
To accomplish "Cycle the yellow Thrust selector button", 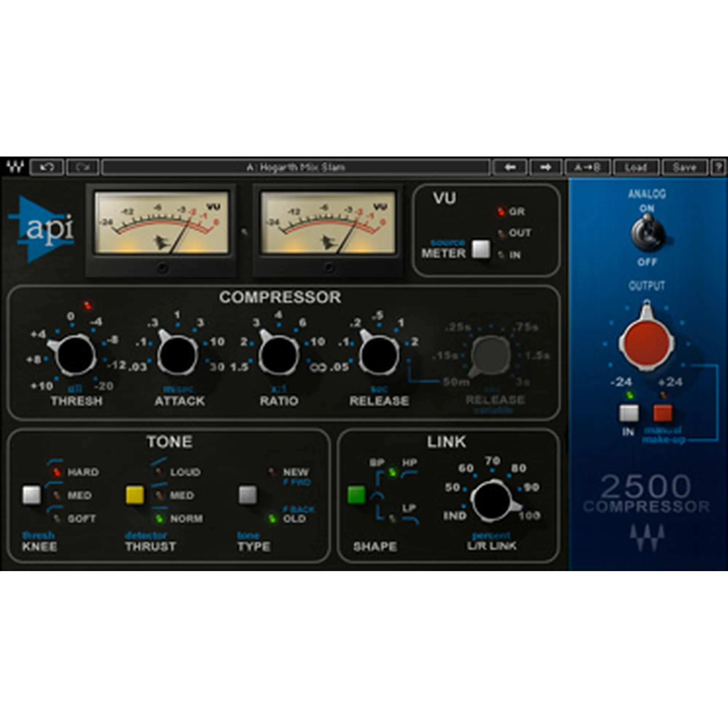I will (135, 495).
